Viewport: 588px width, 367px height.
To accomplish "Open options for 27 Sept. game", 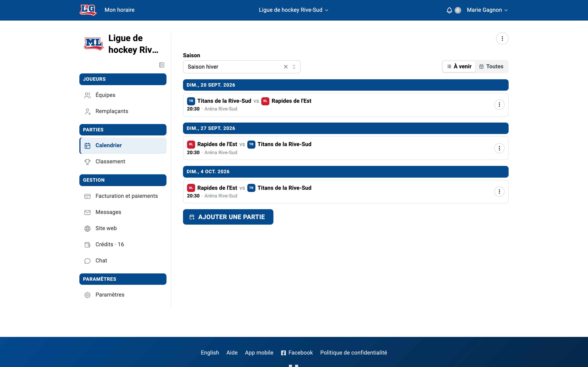I will click(499, 148).
